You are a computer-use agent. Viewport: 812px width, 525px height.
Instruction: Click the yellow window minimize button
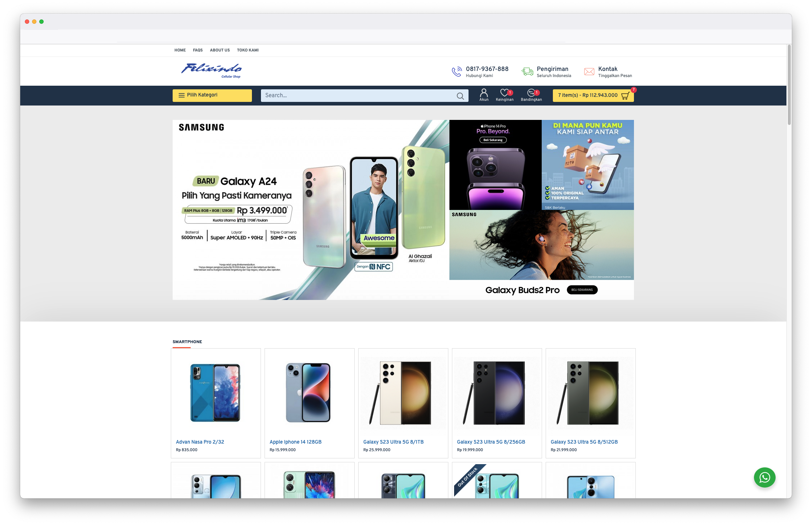click(x=34, y=22)
